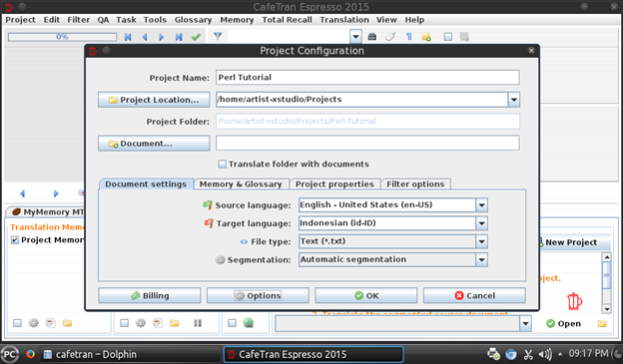
Task: Click the binoculars find icon
Action: pyautogui.click(x=371, y=37)
